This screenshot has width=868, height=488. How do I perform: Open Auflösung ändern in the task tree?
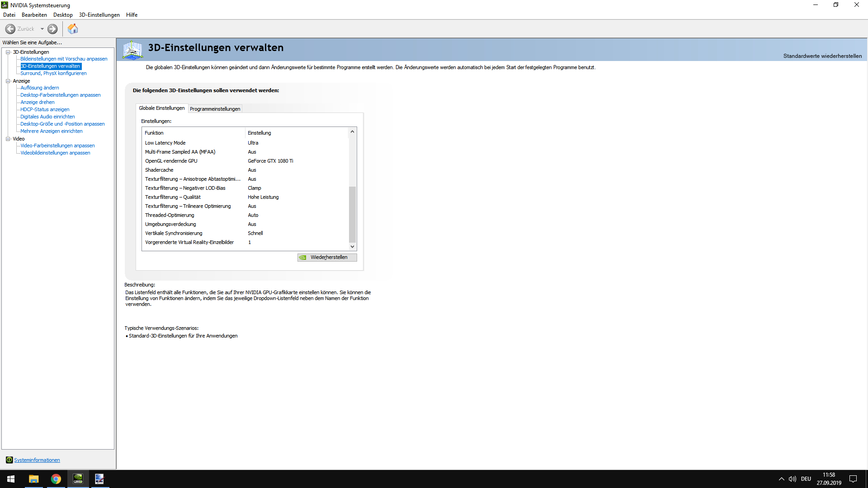click(x=40, y=88)
